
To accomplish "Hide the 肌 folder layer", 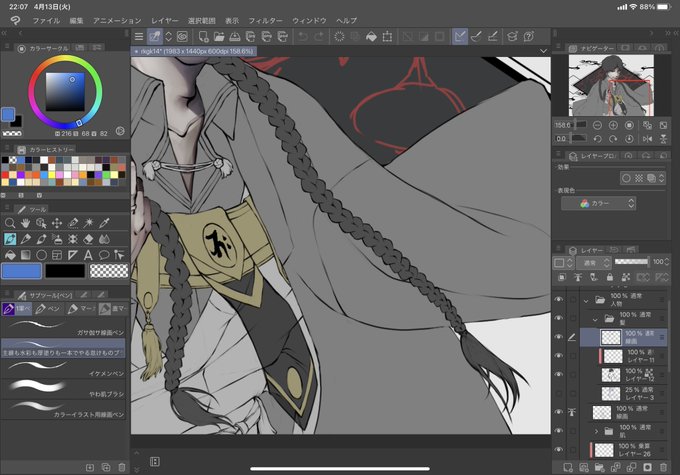I will point(559,431).
